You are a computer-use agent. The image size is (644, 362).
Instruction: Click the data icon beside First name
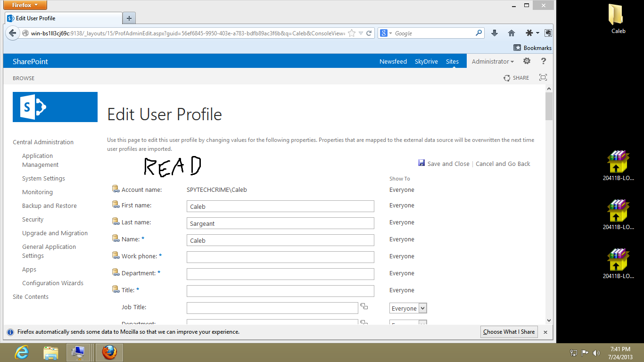116,205
